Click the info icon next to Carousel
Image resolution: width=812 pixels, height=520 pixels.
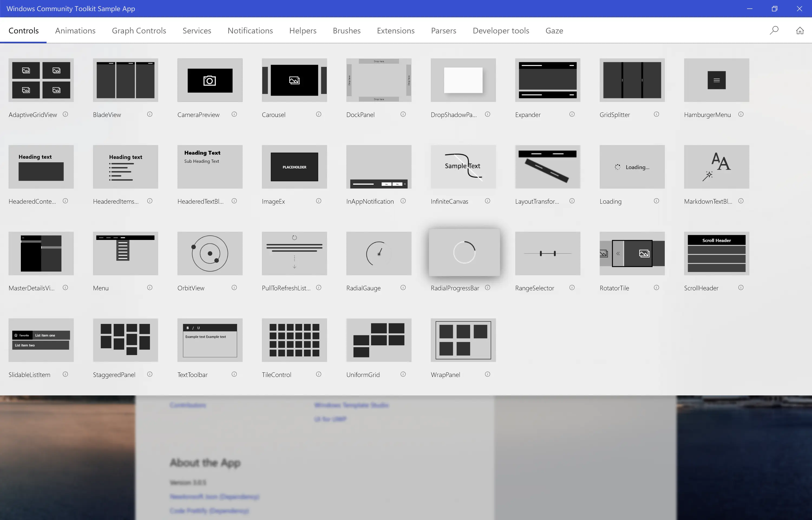[319, 114]
